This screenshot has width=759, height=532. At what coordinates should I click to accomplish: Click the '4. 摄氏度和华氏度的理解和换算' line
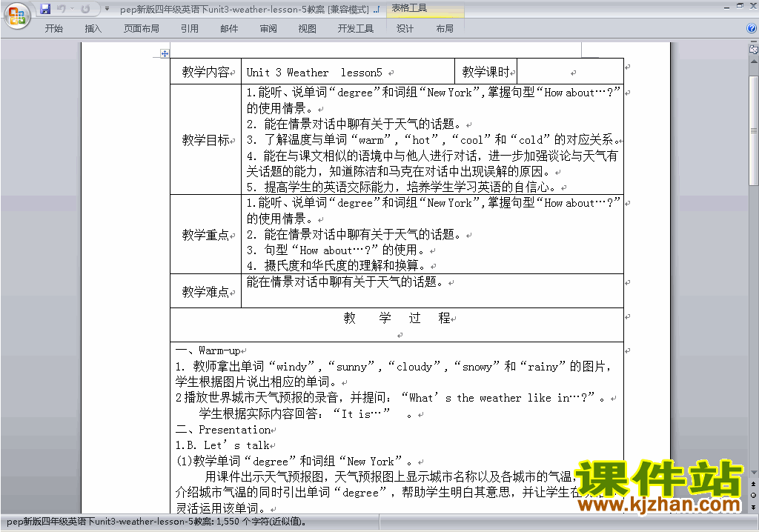(337, 266)
